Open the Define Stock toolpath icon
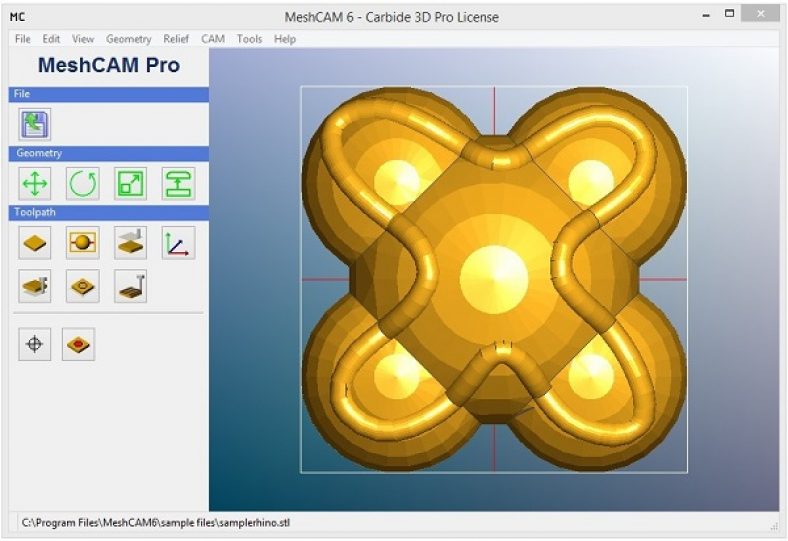788x541 pixels. click(x=35, y=243)
